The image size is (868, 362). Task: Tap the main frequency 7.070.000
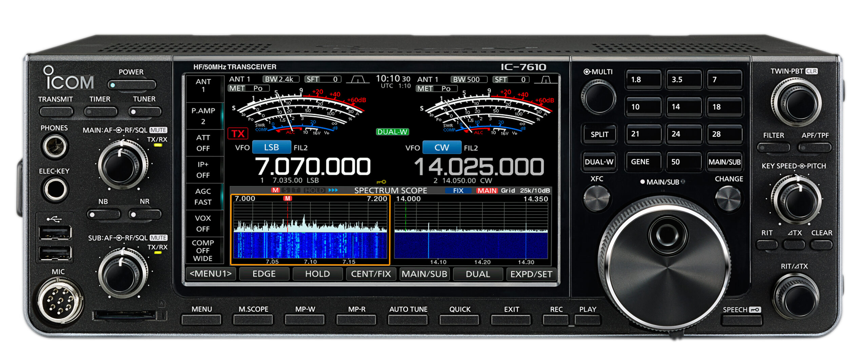[313, 166]
